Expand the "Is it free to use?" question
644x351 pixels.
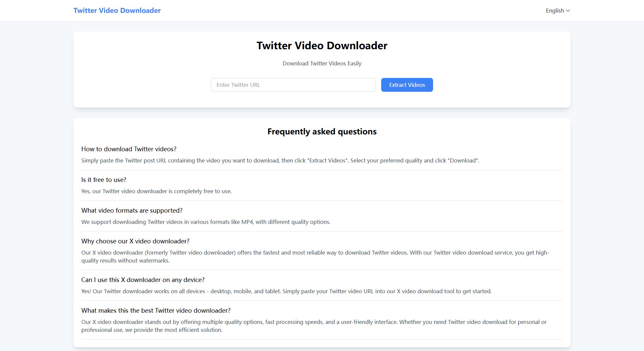click(103, 180)
